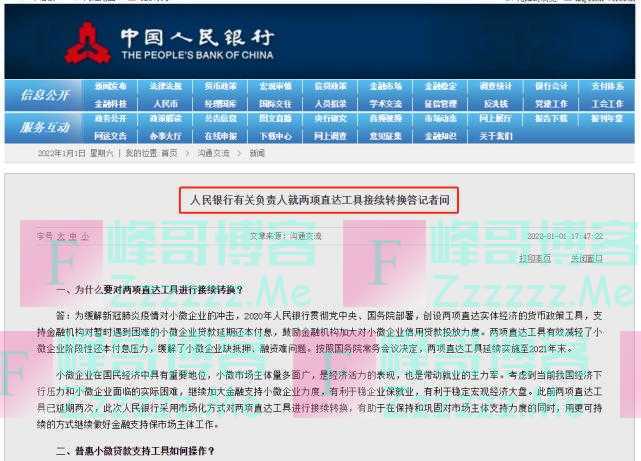Visit the 关于我们 page

click(495, 136)
